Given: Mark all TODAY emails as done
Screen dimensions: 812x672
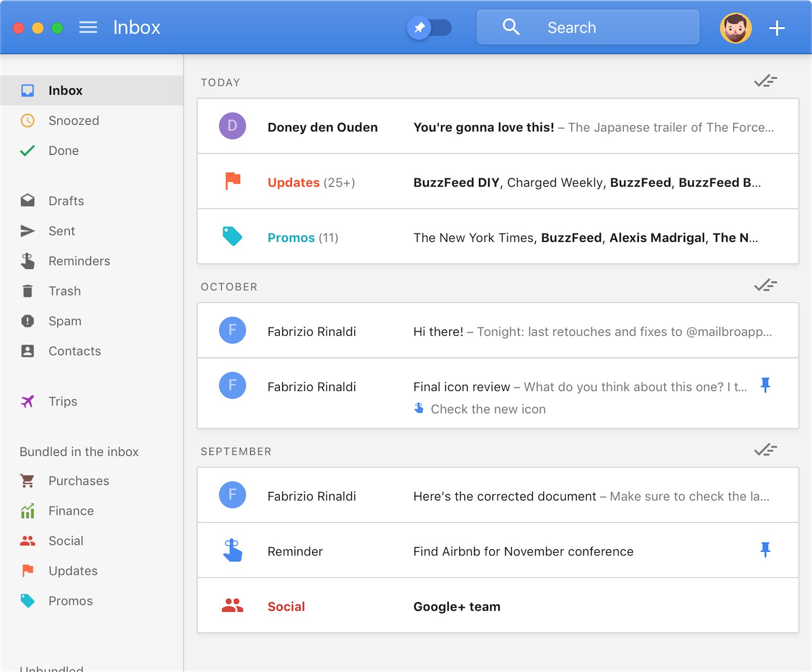Looking at the screenshot, I should [765, 81].
